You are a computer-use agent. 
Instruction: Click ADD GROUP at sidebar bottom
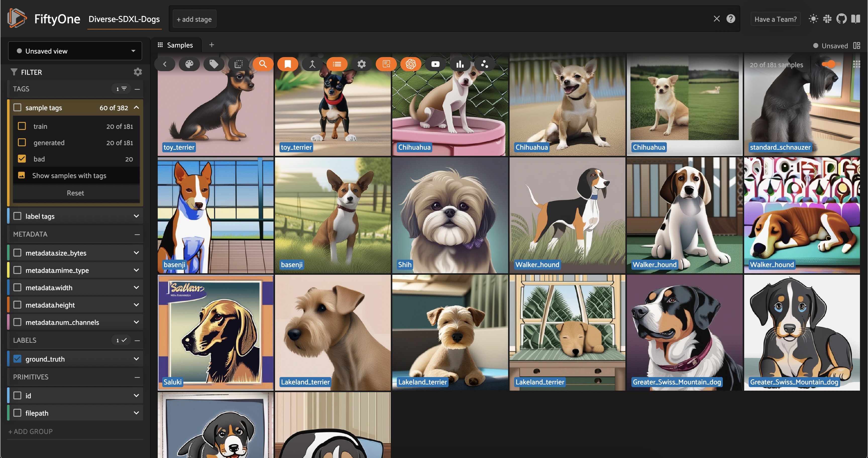(30, 431)
